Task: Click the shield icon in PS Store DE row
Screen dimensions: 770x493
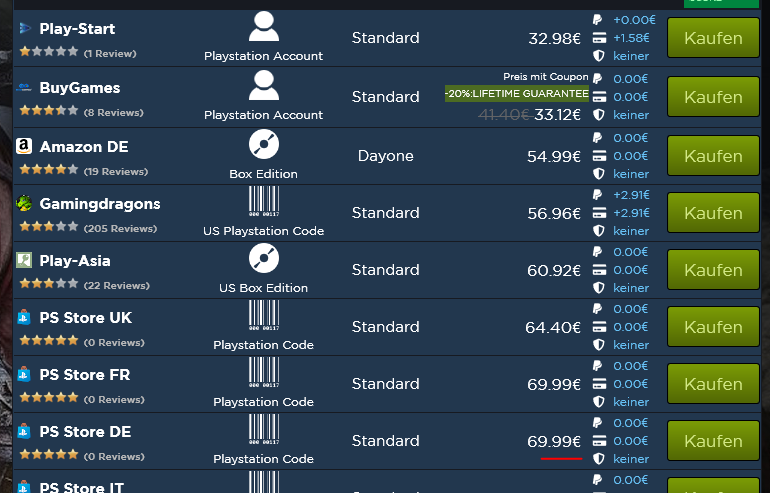Action: point(599,459)
